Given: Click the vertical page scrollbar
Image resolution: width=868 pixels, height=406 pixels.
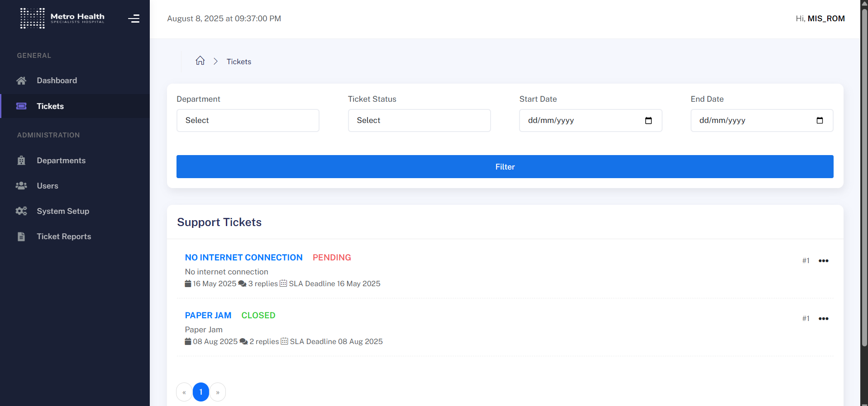Looking at the screenshot, I should (x=864, y=181).
